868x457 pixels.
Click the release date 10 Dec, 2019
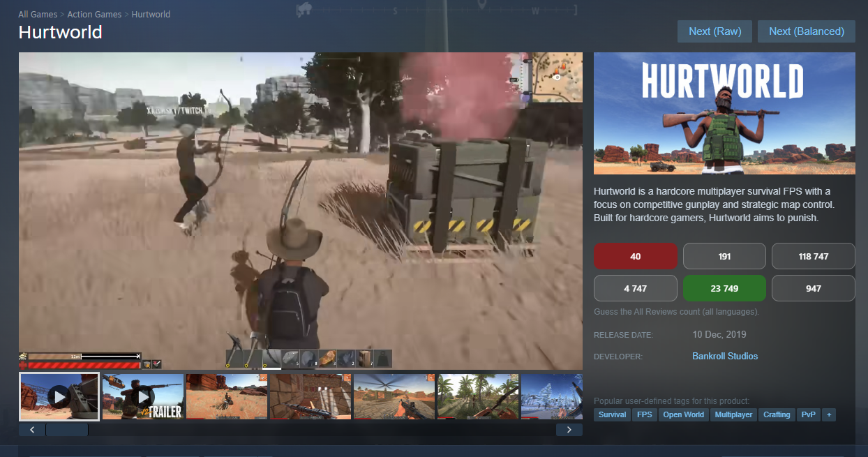[x=719, y=335]
